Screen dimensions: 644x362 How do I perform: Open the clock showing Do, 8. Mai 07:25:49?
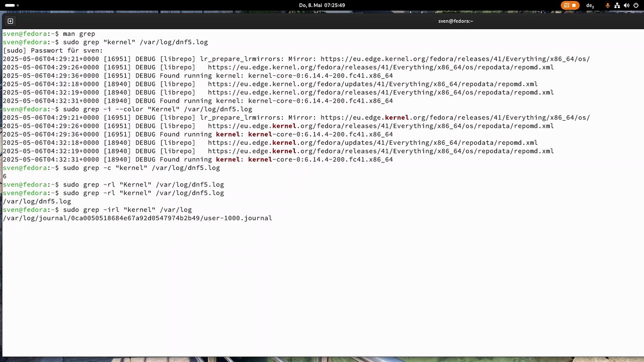[x=322, y=5]
